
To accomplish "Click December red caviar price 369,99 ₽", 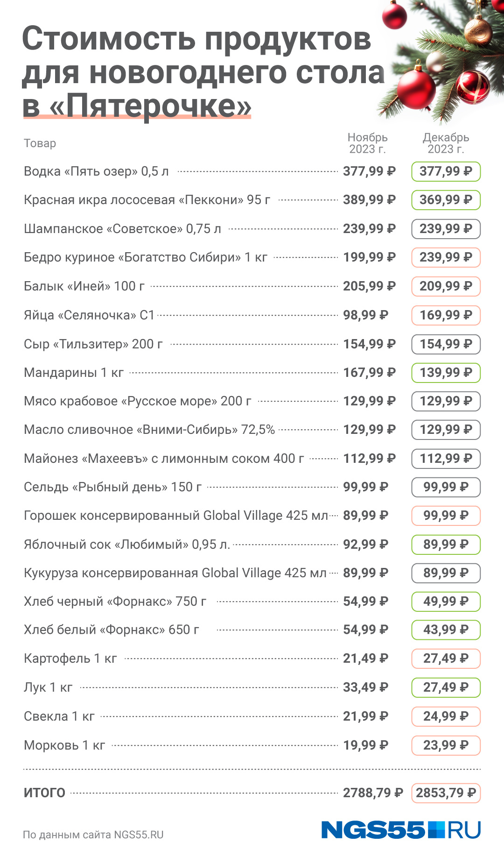I will pyautogui.click(x=446, y=200).
